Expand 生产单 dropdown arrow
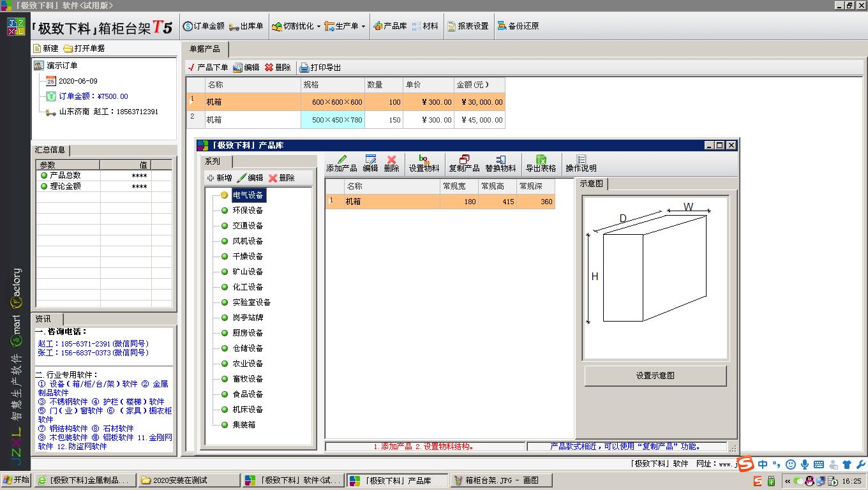868x490 pixels. point(363,27)
